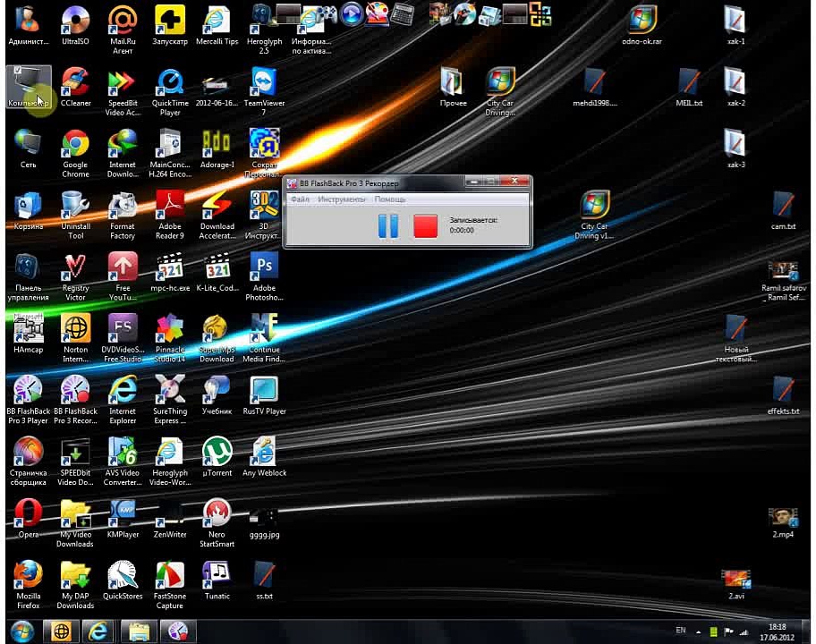816x644 pixels.
Task: Open Windows Explorer from the taskbar
Action: click(x=139, y=631)
